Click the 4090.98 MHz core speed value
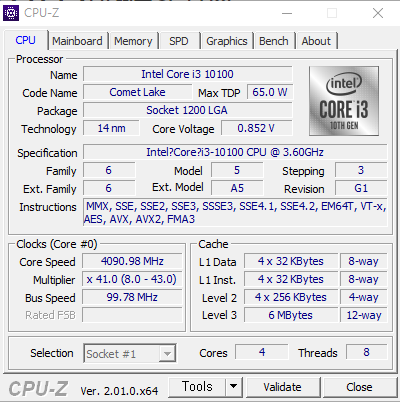This screenshot has width=400, height=402. 132,261
